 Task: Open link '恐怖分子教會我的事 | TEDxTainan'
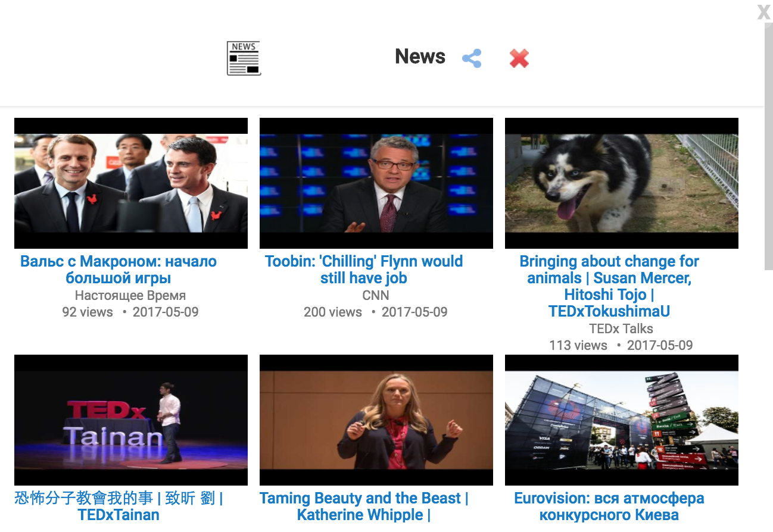click(x=119, y=506)
